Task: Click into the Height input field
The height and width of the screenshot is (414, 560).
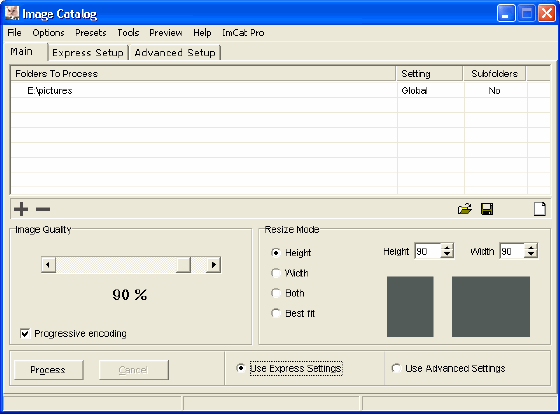Action: click(428, 251)
